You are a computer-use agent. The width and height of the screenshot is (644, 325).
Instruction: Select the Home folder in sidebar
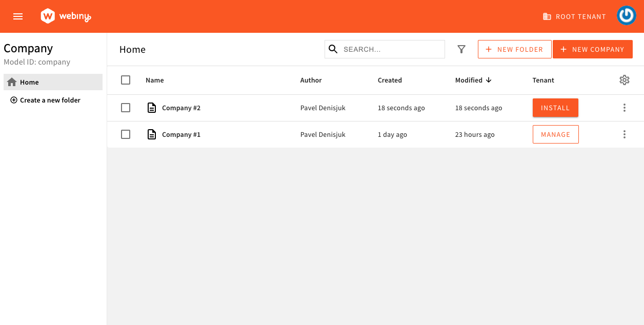coord(29,82)
